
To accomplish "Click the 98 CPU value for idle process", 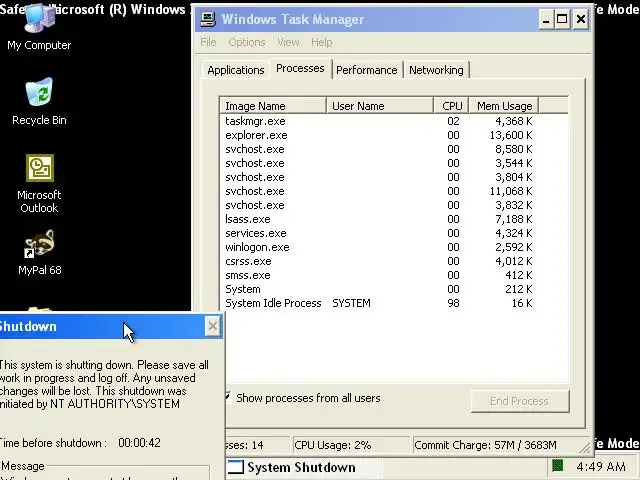I will coord(453,303).
